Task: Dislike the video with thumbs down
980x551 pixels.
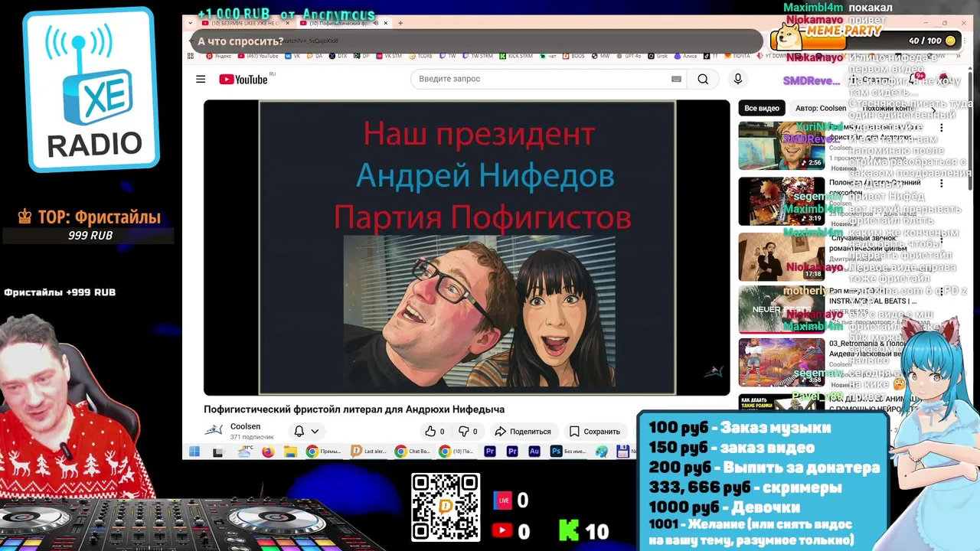Action: tap(469, 432)
